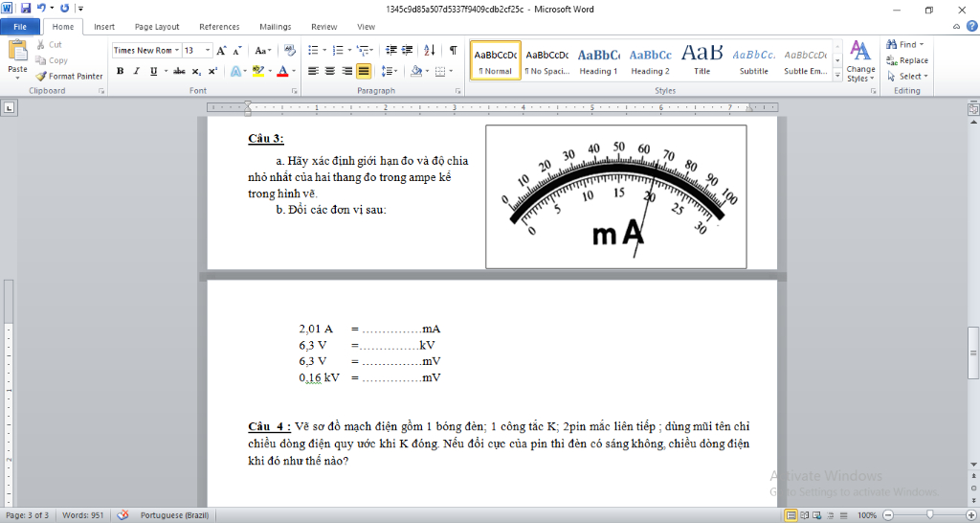Toggle Underline formatting
Screen dimensions: 980x523
pos(153,71)
